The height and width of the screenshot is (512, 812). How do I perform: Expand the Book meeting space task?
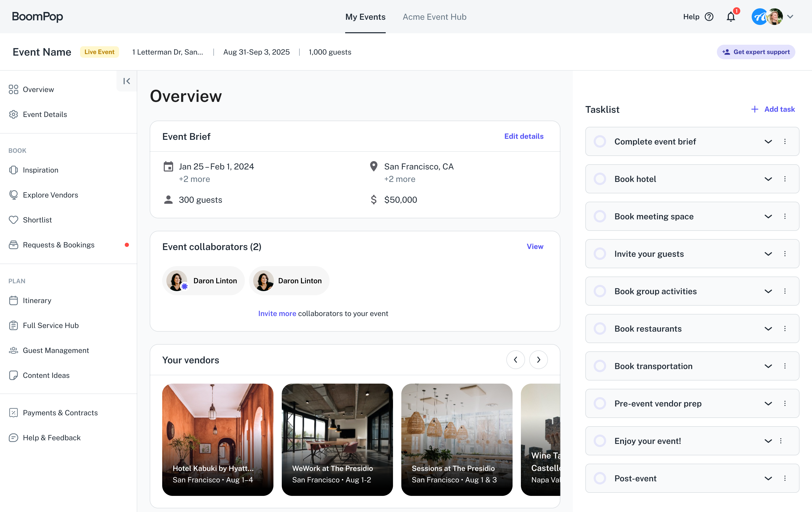pyautogui.click(x=768, y=216)
